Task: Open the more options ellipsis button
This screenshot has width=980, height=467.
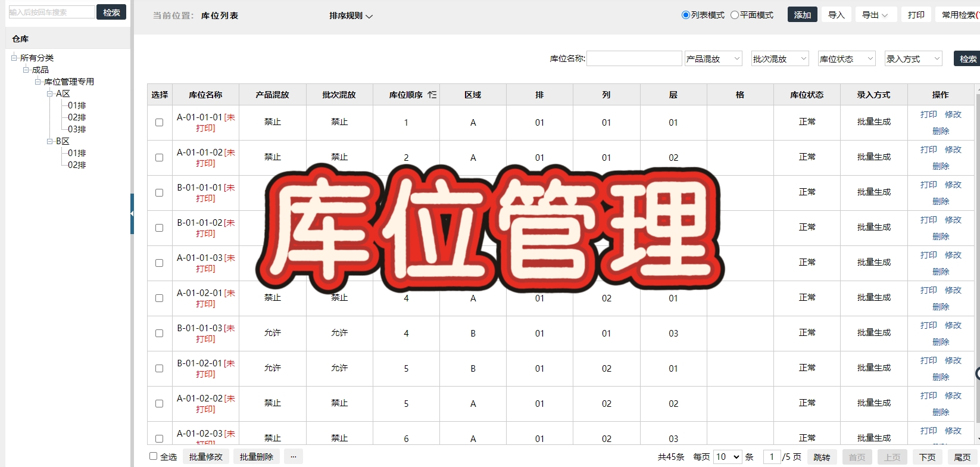Action: (x=294, y=457)
